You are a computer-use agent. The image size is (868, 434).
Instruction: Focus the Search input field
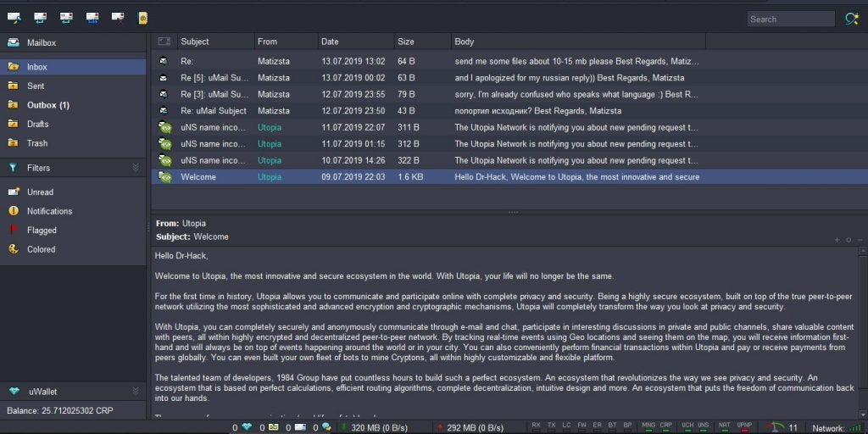point(791,19)
